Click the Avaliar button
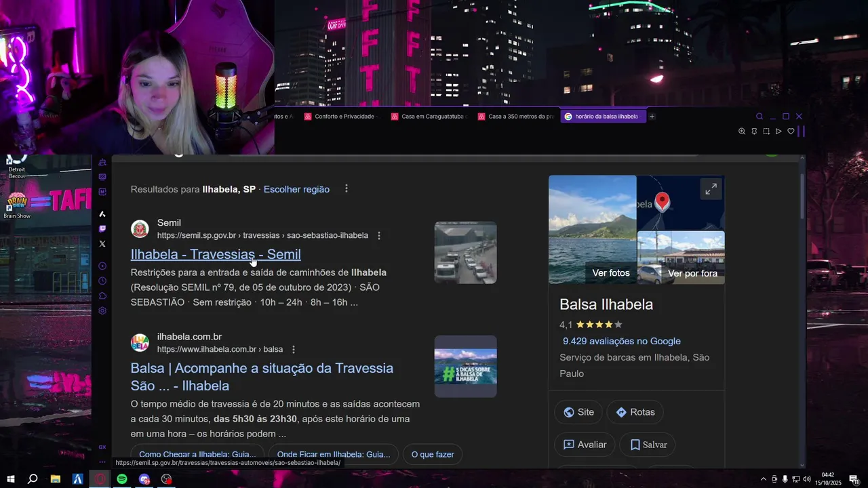 coord(585,445)
